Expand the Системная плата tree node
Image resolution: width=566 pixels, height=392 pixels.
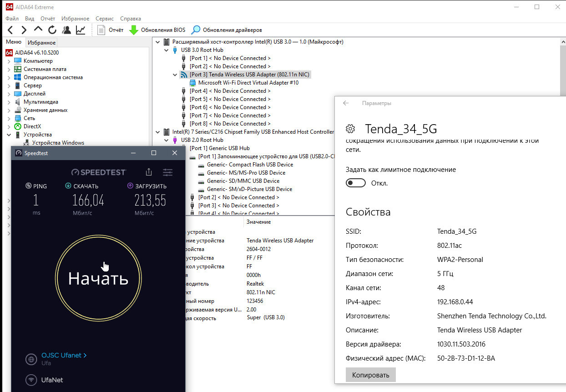[x=9, y=69]
